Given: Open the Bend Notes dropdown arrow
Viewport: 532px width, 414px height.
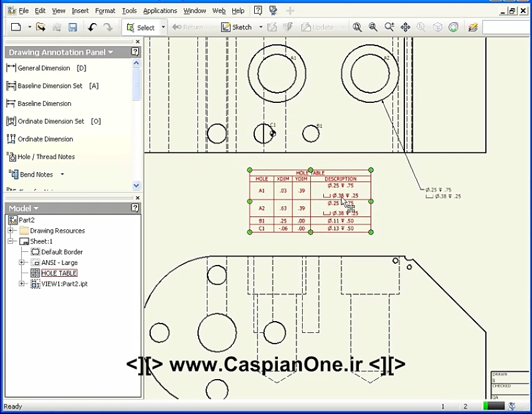Looking at the screenshot, I should pos(61,174).
